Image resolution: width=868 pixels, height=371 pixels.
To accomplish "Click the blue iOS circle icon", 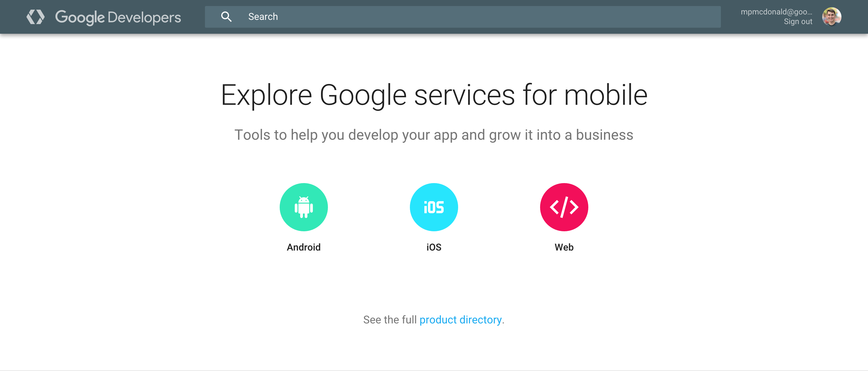I will [x=434, y=207].
